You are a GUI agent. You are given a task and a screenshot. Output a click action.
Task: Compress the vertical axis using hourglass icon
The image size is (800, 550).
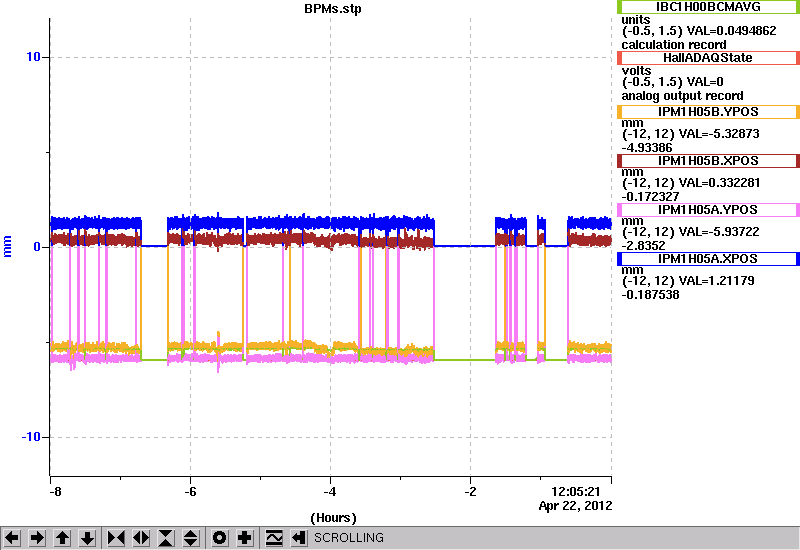pos(166,538)
